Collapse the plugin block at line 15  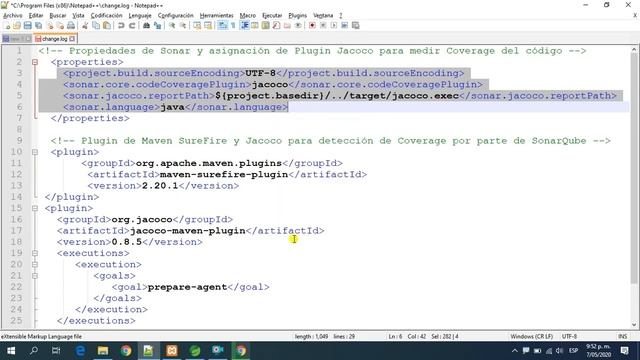click(x=35, y=208)
